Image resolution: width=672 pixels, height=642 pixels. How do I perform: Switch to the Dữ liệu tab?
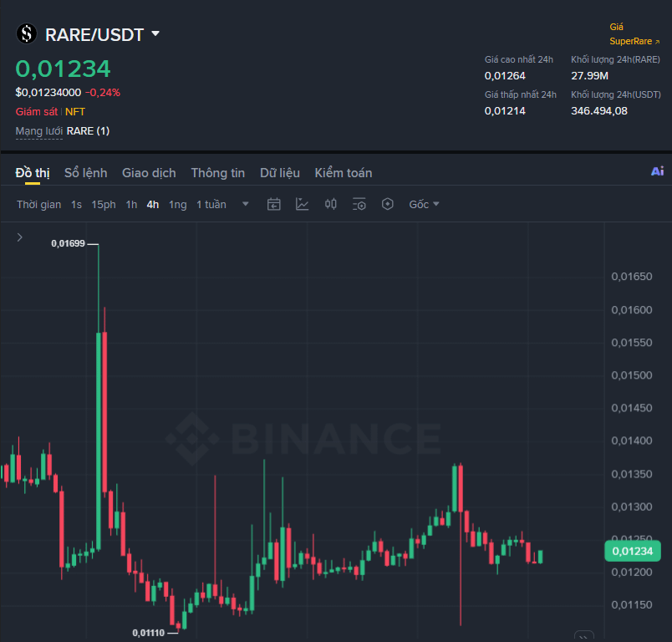(x=280, y=173)
